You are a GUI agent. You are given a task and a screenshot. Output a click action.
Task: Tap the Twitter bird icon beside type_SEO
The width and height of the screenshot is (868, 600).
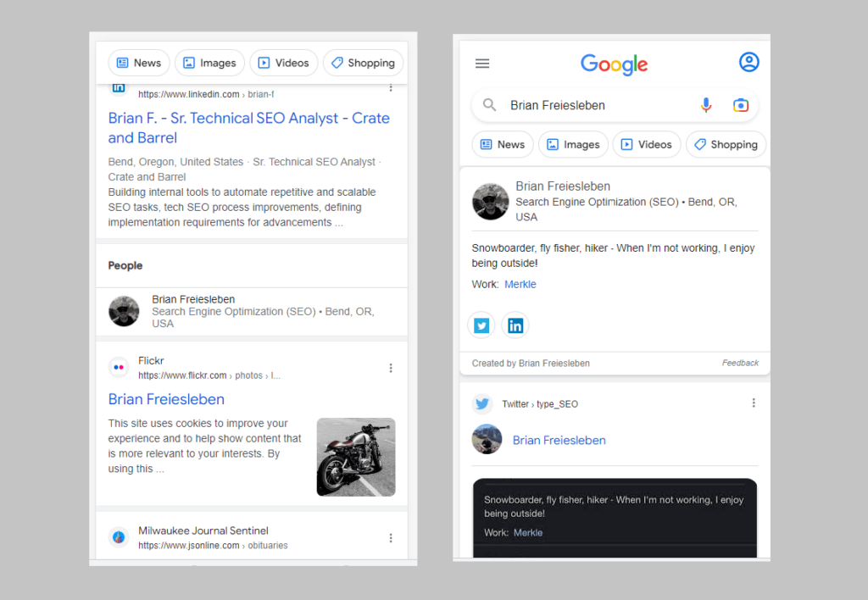[482, 404]
